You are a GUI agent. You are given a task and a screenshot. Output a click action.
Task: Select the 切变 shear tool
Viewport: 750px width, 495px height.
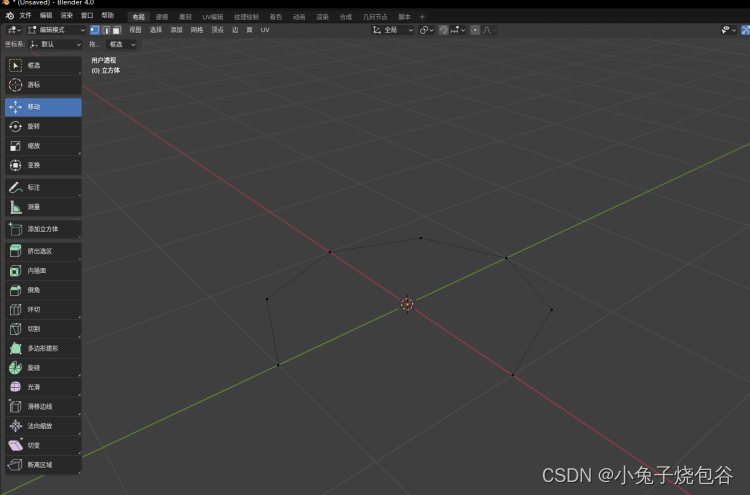(x=43, y=445)
